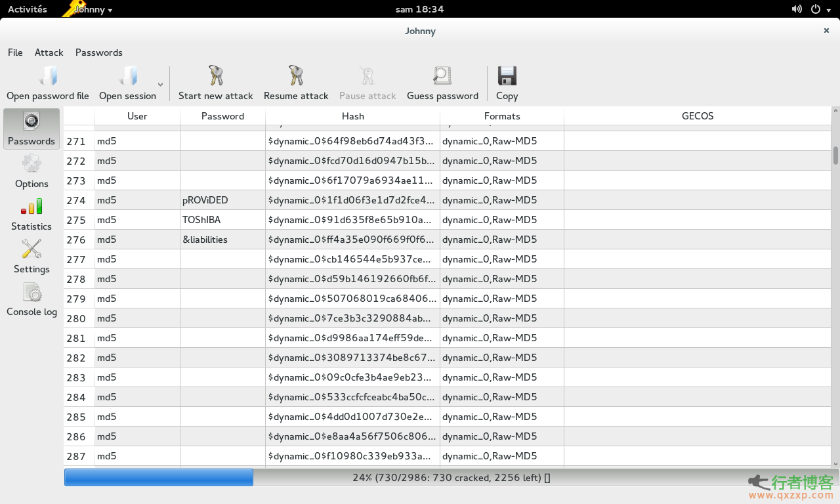The image size is (840, 504).
Task: Click the Formats cell in row 285
Action: [x=502, y=417]
